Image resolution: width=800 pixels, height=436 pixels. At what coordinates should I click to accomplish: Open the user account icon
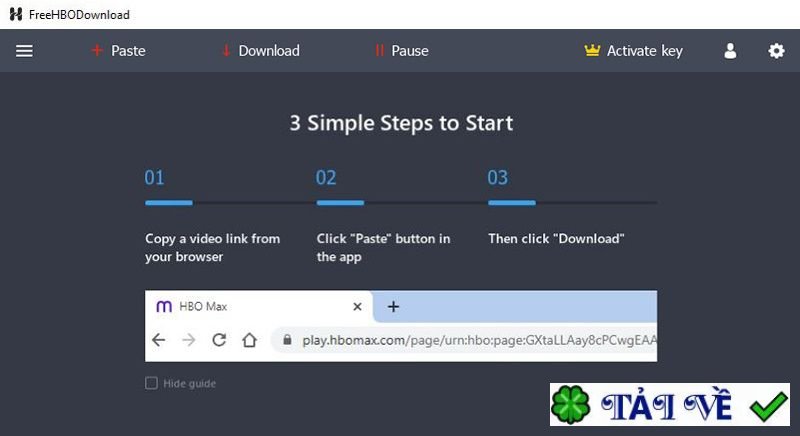point(730,51)
